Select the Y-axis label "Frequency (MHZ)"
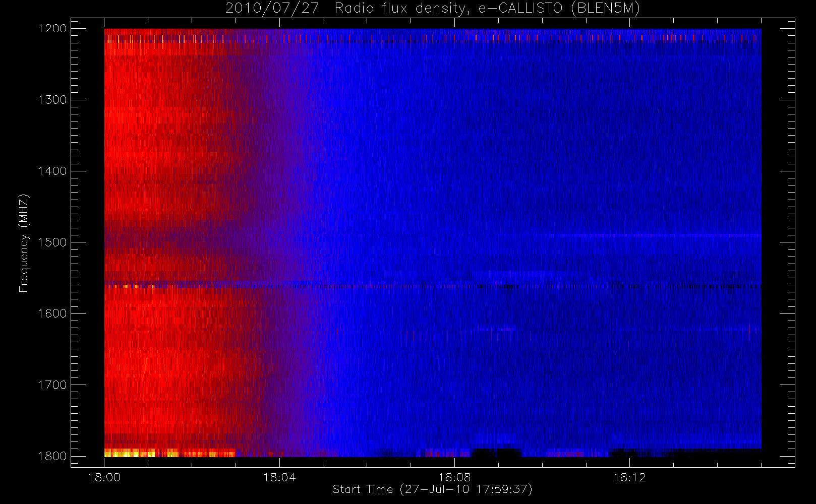Screen dimensions: 816x504 tap(24, 243)
